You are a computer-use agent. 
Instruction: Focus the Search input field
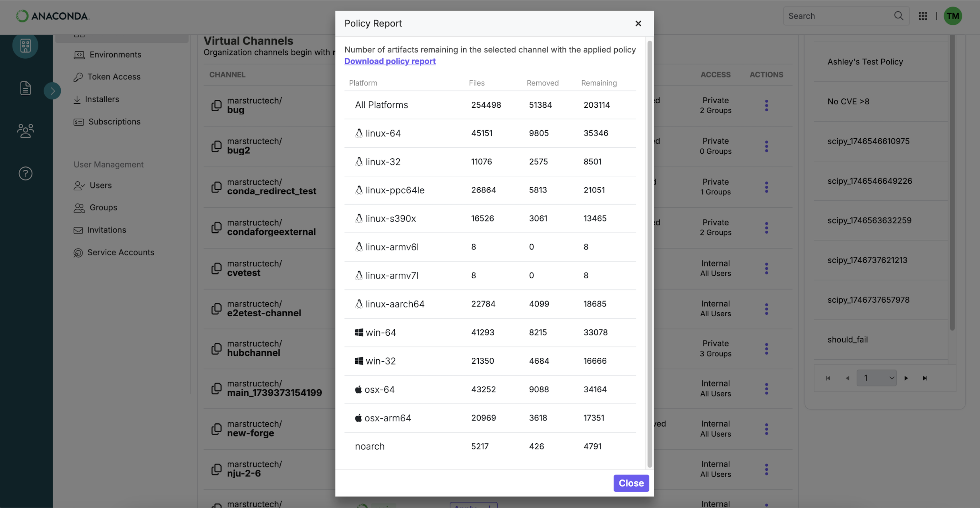click(837, 16)
